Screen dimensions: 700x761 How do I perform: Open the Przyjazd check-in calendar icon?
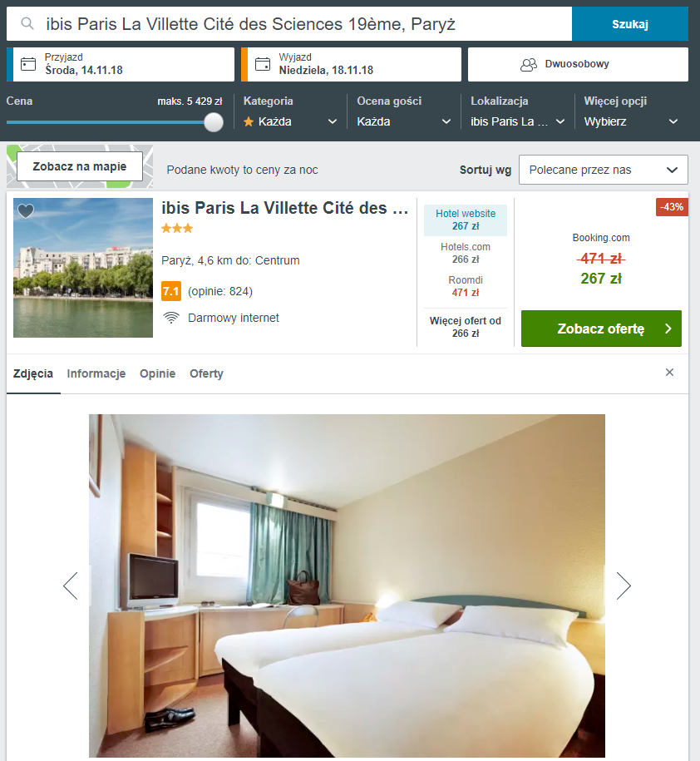(28, 64)
